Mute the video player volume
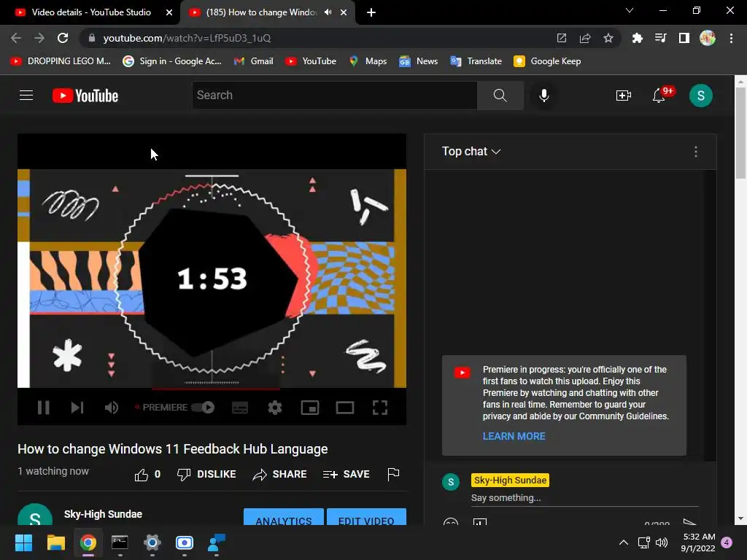Viewport: 747px width, 560px height. [112, 408]
